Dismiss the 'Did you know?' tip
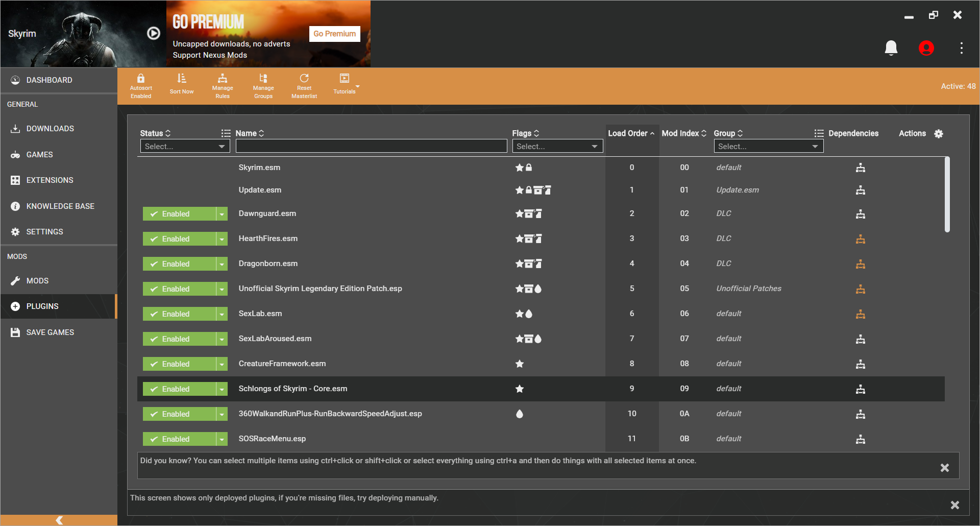Image resolution: width=980 pixels, height=526 pixels. coord(945,468)
